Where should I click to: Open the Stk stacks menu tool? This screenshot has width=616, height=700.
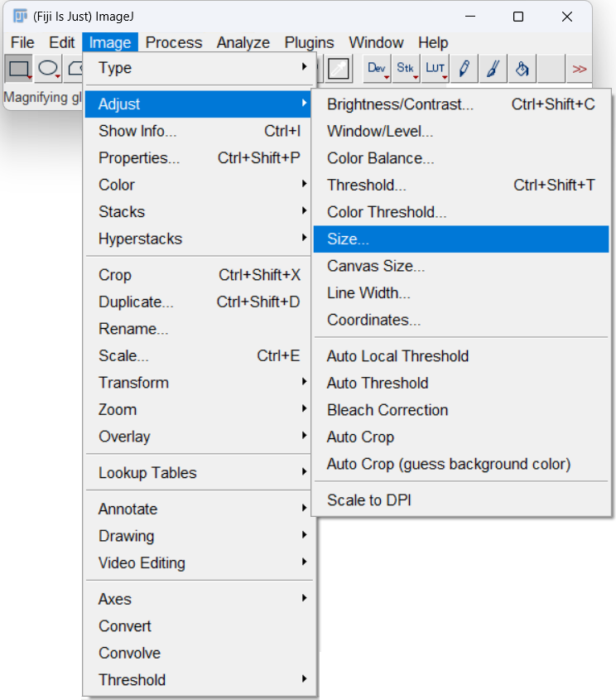tap(406, 69)
